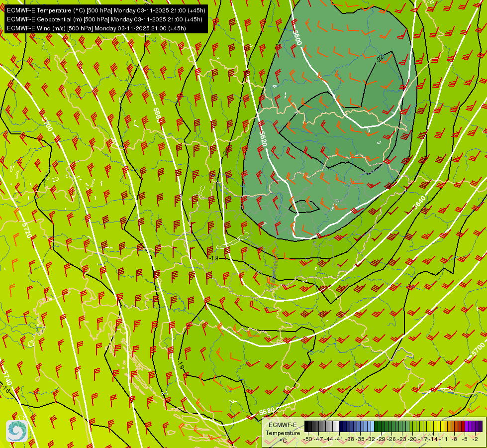Click the -17 tick on the temperature legend
Viewport: 487px width, 448px height.
tap(423, 439)
